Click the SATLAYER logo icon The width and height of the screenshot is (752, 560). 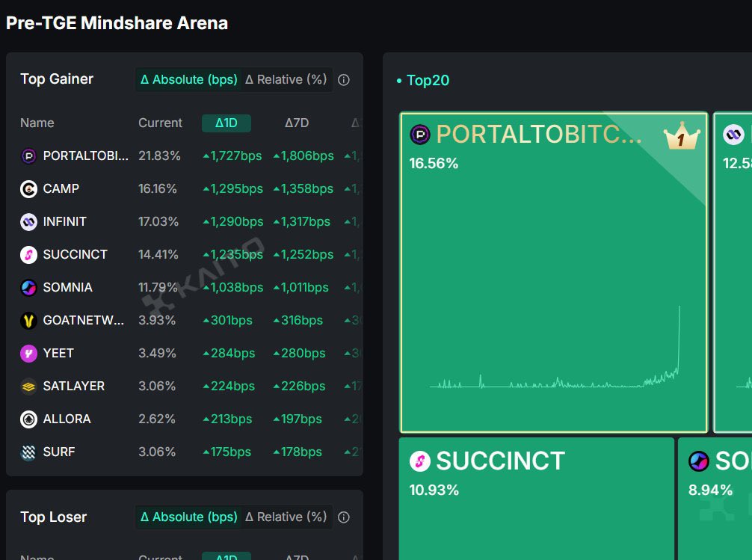coord(28,386)
